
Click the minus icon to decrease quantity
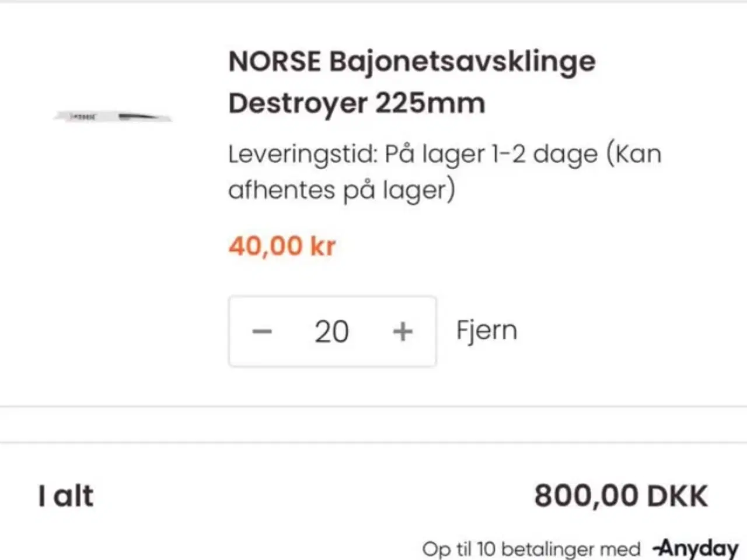click(262, 331)
